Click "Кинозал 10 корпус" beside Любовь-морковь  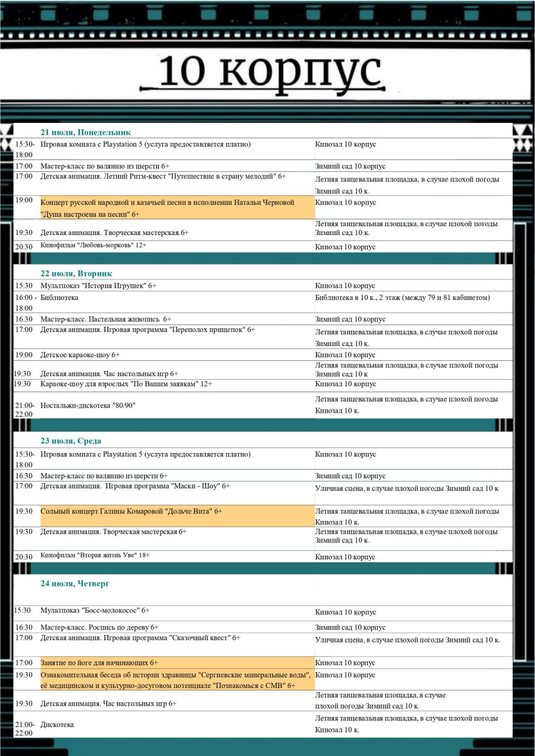(x=345, y=247)
